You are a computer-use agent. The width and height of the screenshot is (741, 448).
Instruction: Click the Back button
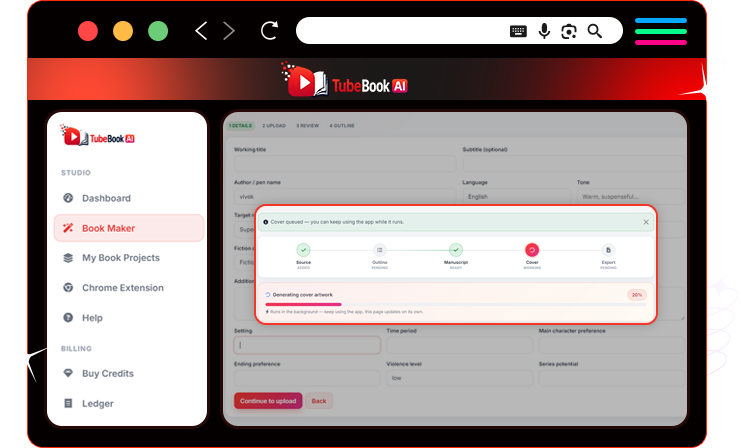[319, 401]
